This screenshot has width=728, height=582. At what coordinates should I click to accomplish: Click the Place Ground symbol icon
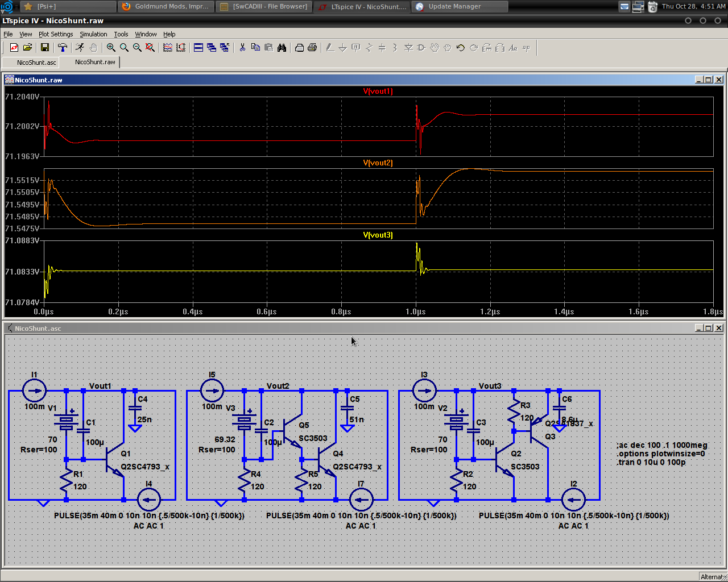pos(343,48)
